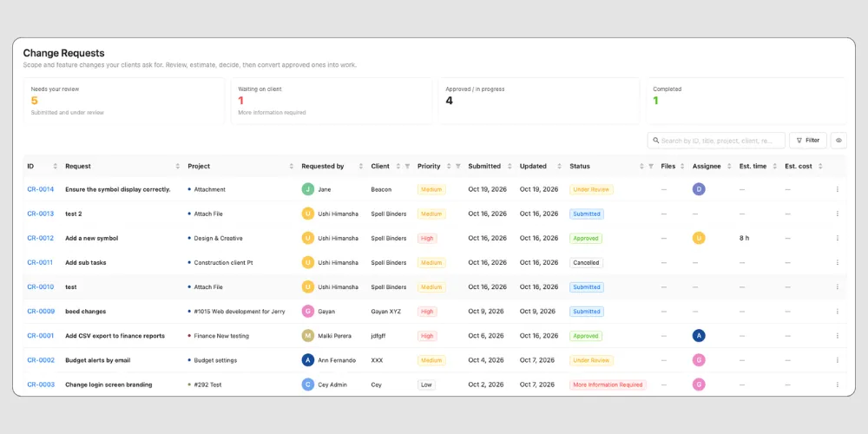Image resolution: width=868 pixels, height=434 pixels.
Task: Sort by Requested by column
Action: [x=361, y=166]
